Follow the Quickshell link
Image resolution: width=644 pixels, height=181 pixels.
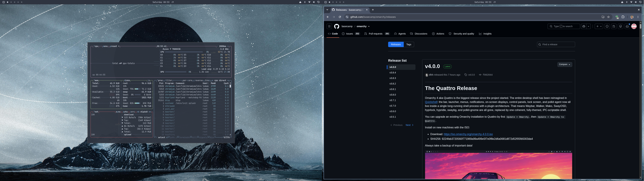click(x=431, y=102)
